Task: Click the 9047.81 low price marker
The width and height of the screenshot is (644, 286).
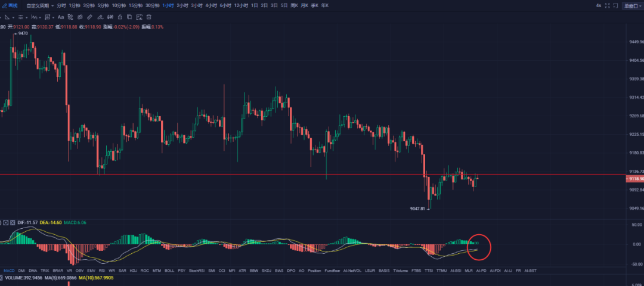Action: [419, 209]
